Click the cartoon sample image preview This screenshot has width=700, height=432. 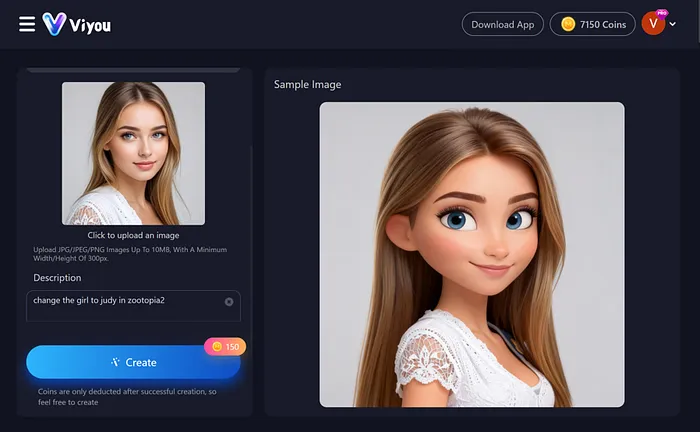[471, 254]
